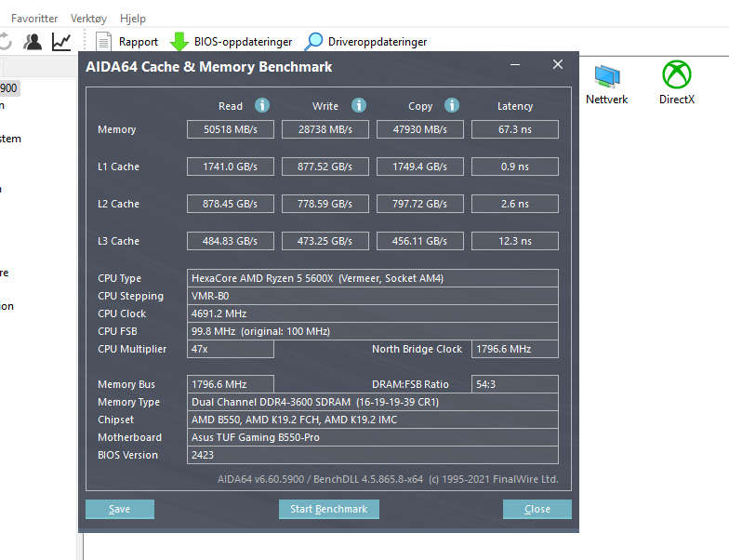
Task: Close the benchmark dialog with X
Action: 558,65
